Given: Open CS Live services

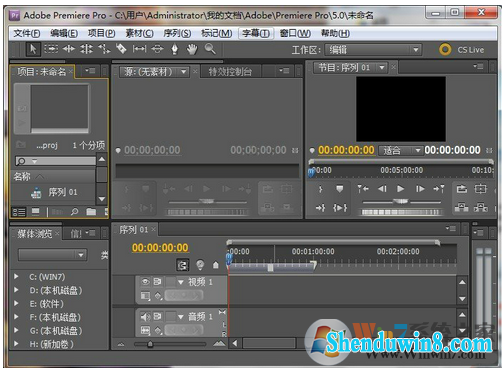Looking at the screenshot, I should [462, 50].
